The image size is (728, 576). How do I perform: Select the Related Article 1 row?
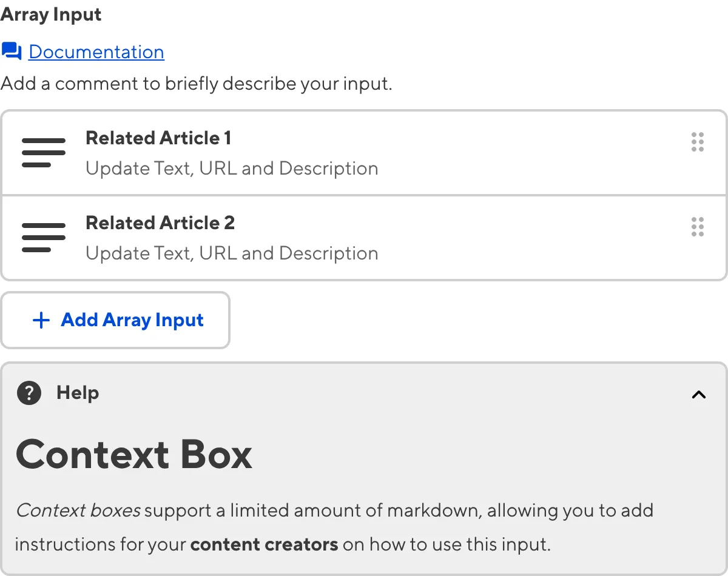pyautogui.click(x=364, y=153)
